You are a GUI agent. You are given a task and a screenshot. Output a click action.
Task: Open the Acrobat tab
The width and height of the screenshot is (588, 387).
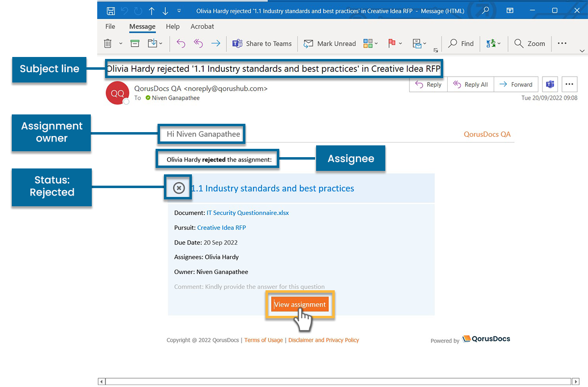(x=202, y=27)
